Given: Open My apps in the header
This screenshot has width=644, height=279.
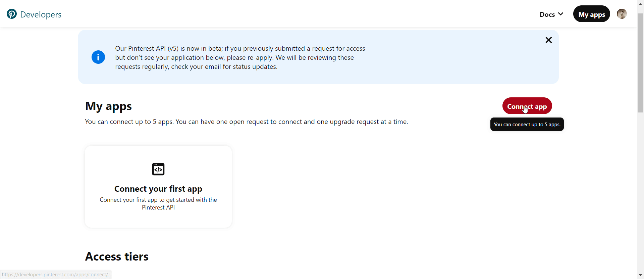Looking at the screenshot, I should (591, 14).
